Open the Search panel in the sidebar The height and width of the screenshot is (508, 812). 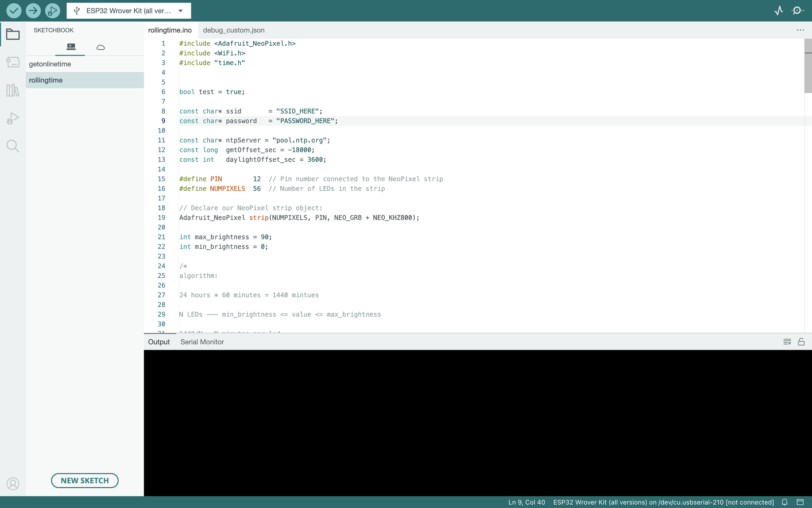tap(13, 146)
